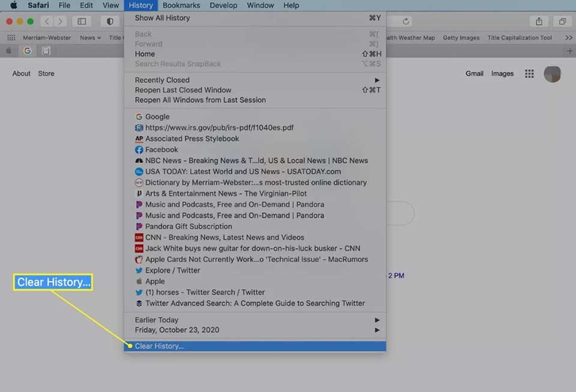The height and width of the screenshot is (392, 576).
Task: Open the Google apps grid icon
Action: pos(529,74)
